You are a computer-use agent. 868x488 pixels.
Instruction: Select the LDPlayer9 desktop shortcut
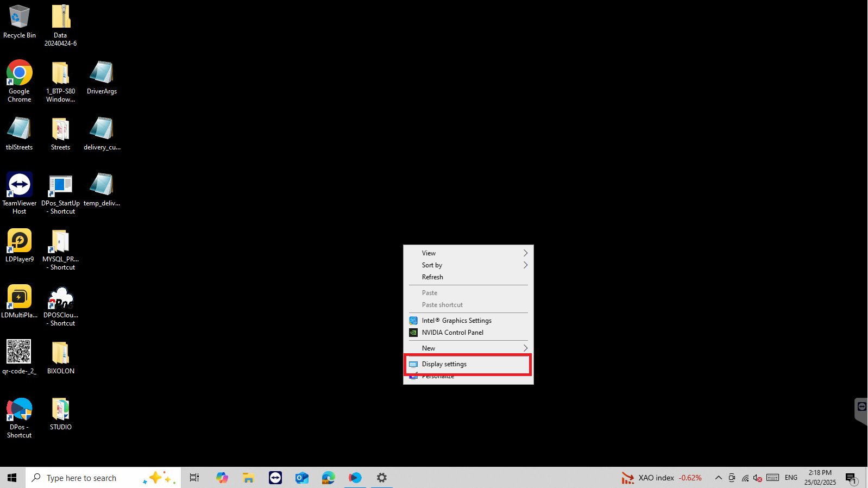[20, 245]
